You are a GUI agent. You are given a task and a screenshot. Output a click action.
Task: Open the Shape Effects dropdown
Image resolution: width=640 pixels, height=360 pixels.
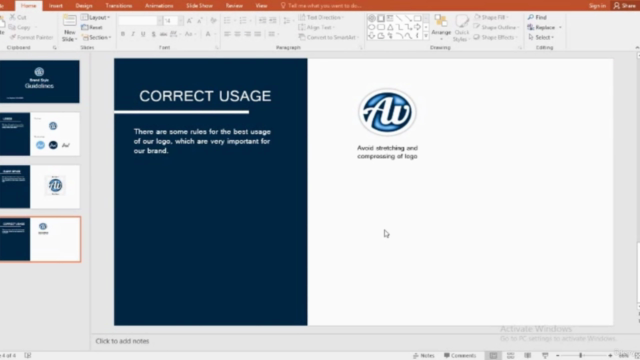pos(495,37)
